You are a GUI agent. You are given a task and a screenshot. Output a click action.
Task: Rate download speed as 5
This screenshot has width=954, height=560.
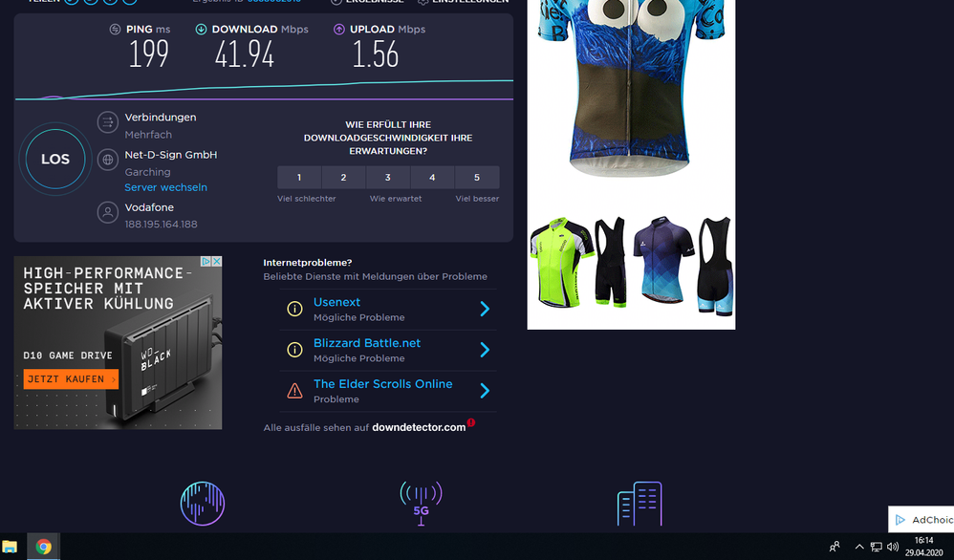477,178
